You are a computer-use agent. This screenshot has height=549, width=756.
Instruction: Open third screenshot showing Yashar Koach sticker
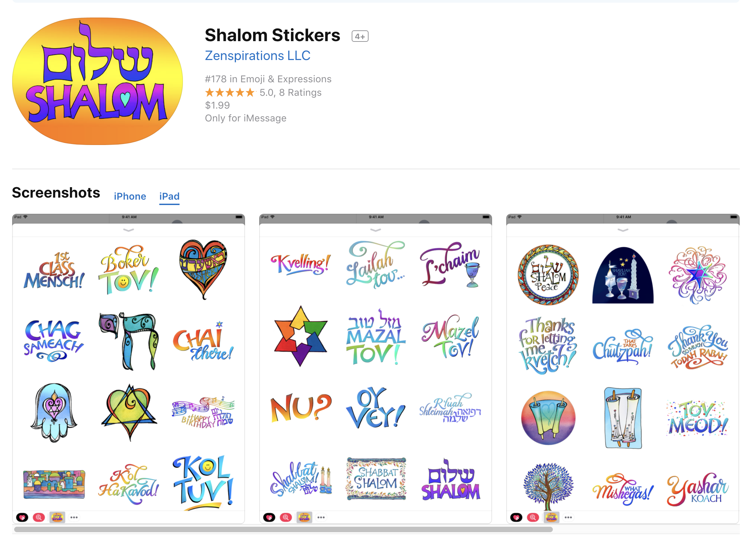pos(623,369)
